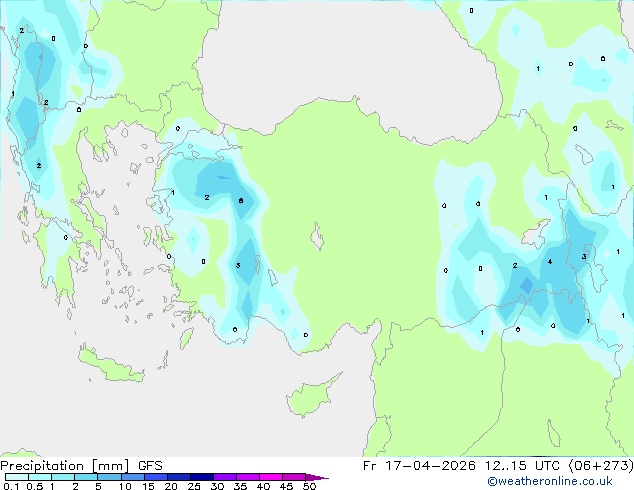Image resolution: width=634 pixels, height=490 pixels.
Task: Click the '25' legend scale label
Action: (194, 486)
